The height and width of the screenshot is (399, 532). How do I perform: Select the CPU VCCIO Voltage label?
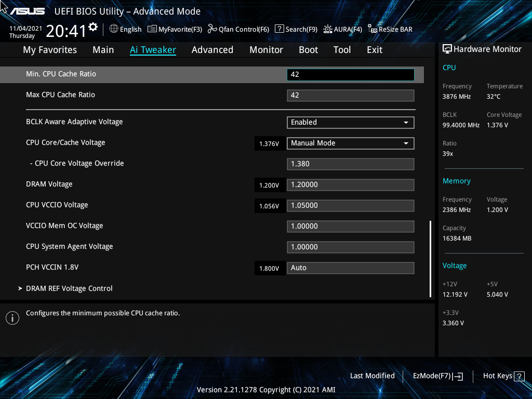point(57,205)
